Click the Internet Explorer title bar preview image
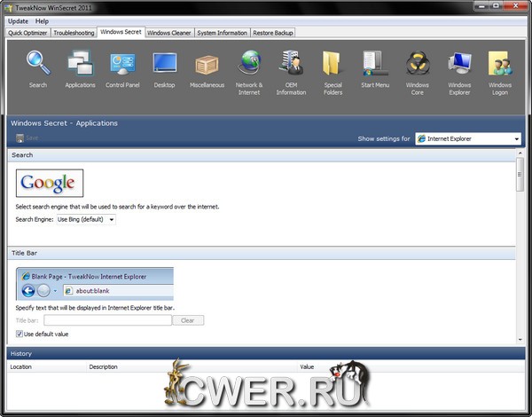532x417 pixels. coord(95,284)
